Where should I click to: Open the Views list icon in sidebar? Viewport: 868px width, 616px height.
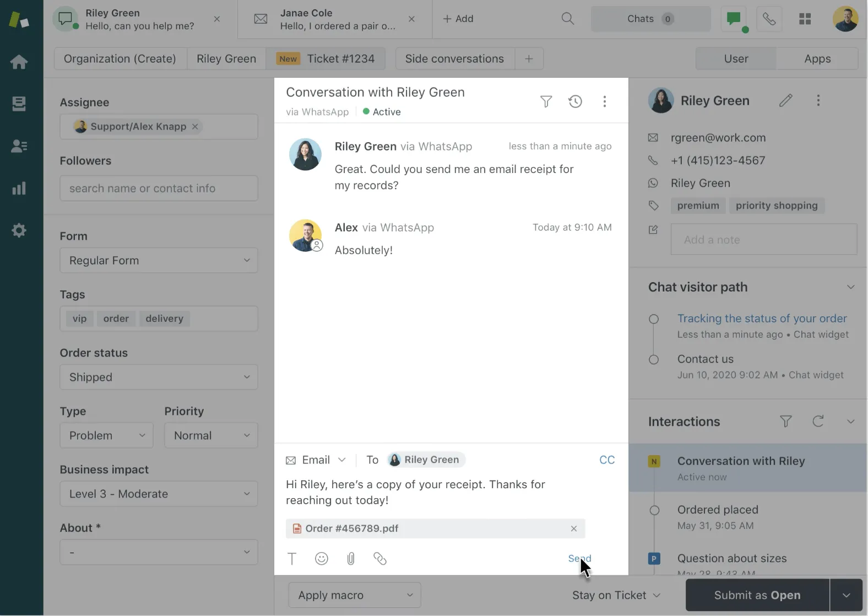[19, 104]
